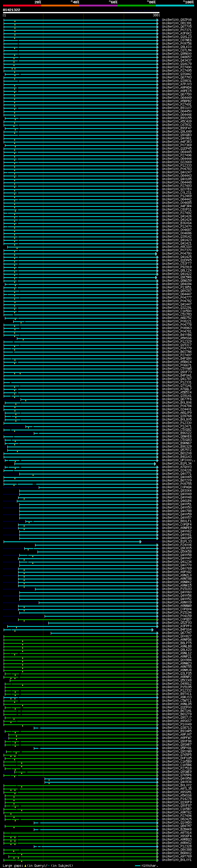
Task: Select the UniRef100_Q40788 label
Action: [176, 511]
